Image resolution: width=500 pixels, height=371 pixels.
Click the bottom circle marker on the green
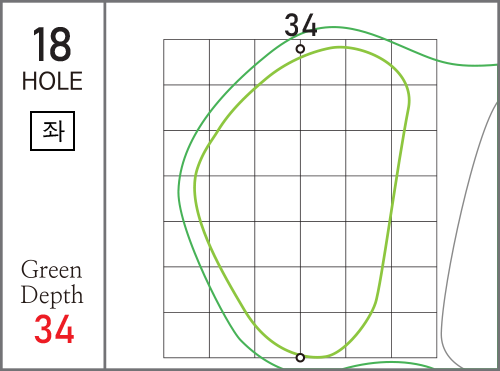coord(300,358)
